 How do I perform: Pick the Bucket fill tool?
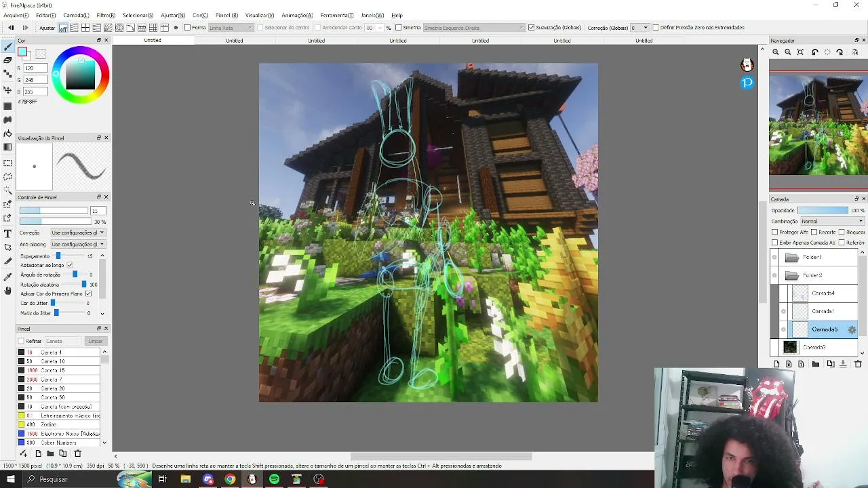[x=7, y=133]
